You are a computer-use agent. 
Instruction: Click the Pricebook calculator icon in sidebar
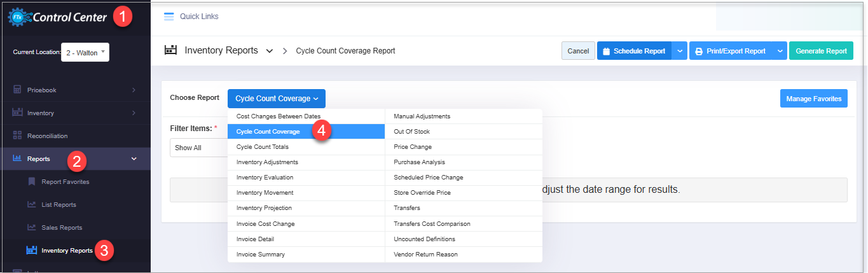point(17,90)
